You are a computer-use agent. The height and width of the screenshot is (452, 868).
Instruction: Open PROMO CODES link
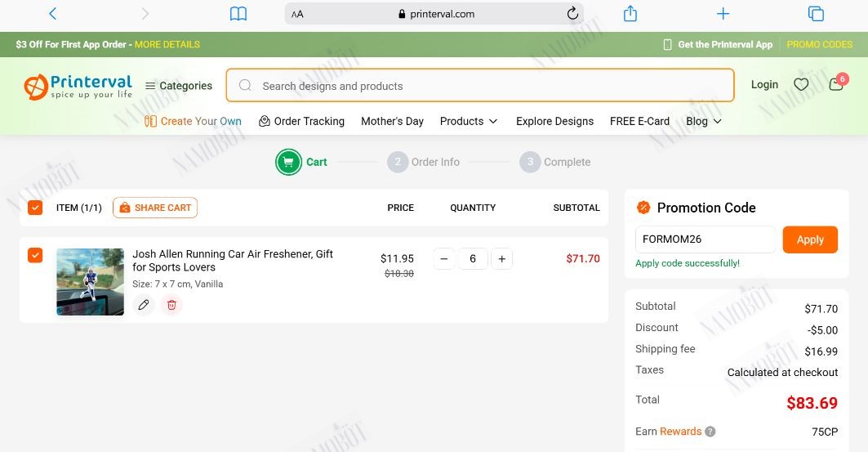pyautogui.click(x=819, y=44)
